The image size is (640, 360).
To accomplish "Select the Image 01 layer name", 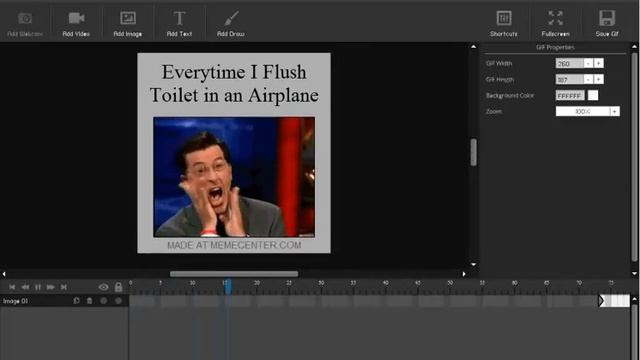I will 16,301.
